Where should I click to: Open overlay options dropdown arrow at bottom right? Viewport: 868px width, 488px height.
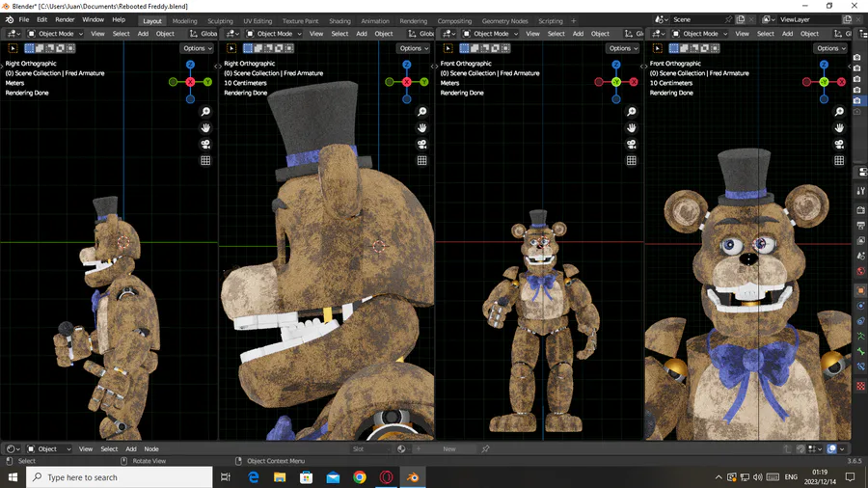[842, 448]
